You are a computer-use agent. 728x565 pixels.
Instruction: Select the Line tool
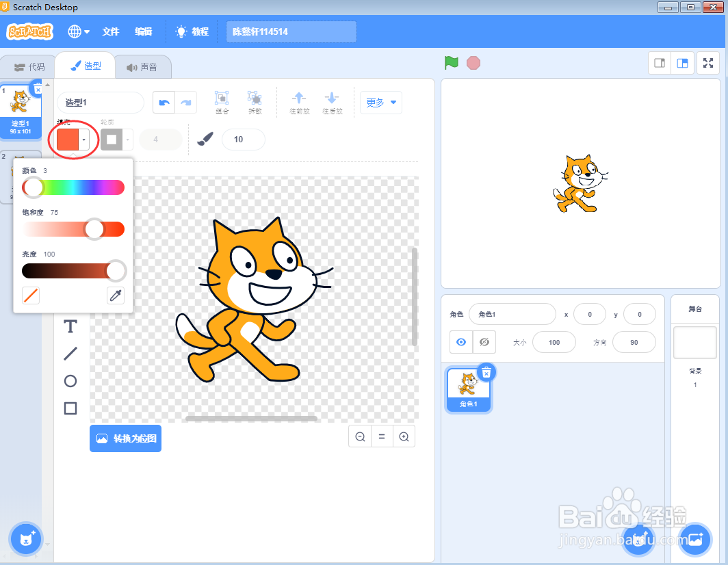tap(70, 354)
